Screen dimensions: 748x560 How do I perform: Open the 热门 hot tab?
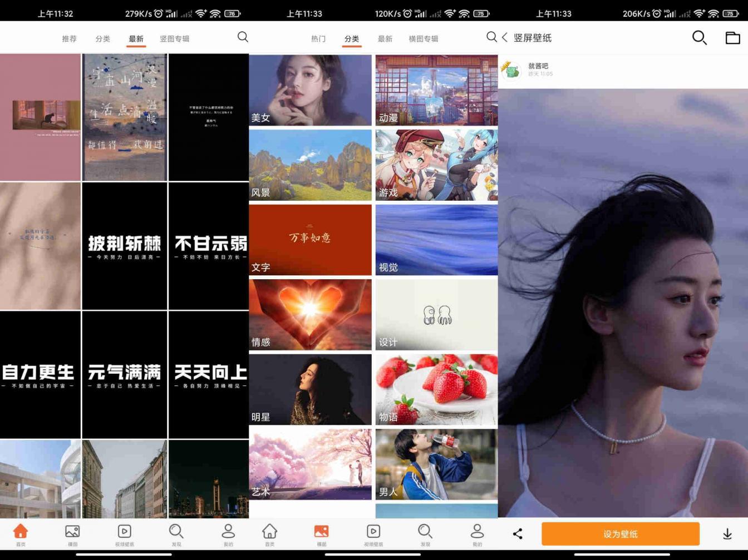pyautogui.click(x=318, y=38)
